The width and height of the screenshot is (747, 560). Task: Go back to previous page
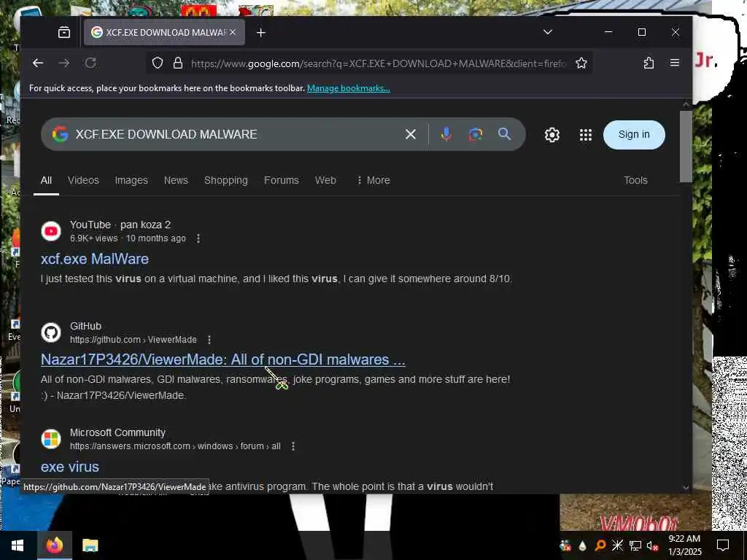(38, 63)
